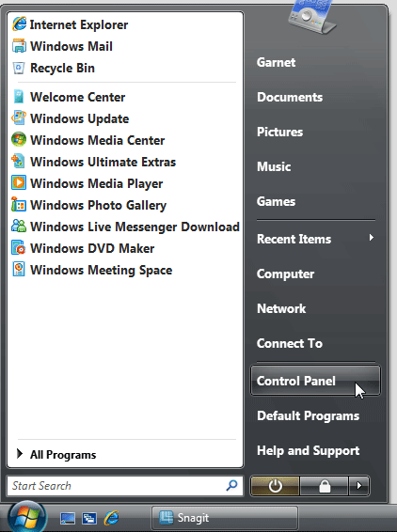Click the Windows Update text label
This screenshot has width=397, height=532.
(79, 119)
